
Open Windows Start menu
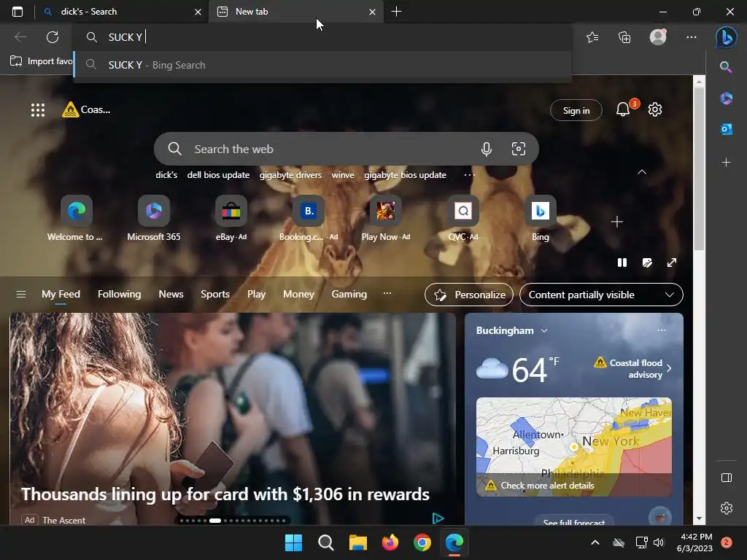point(293,542)
